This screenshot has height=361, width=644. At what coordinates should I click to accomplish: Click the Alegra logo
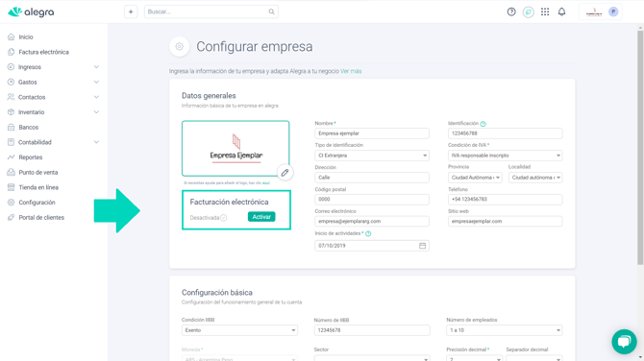click(x=31, y=12)
